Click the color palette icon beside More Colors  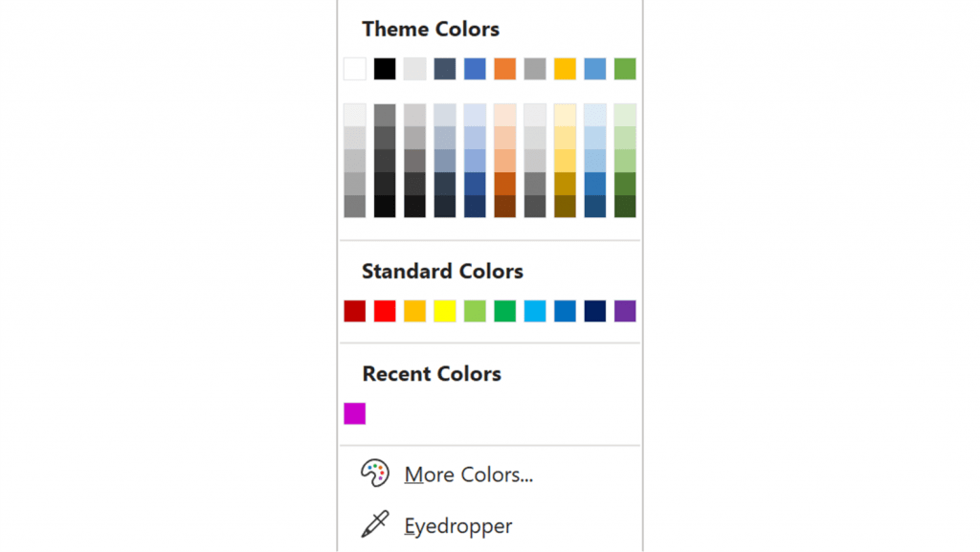[375, 473]
